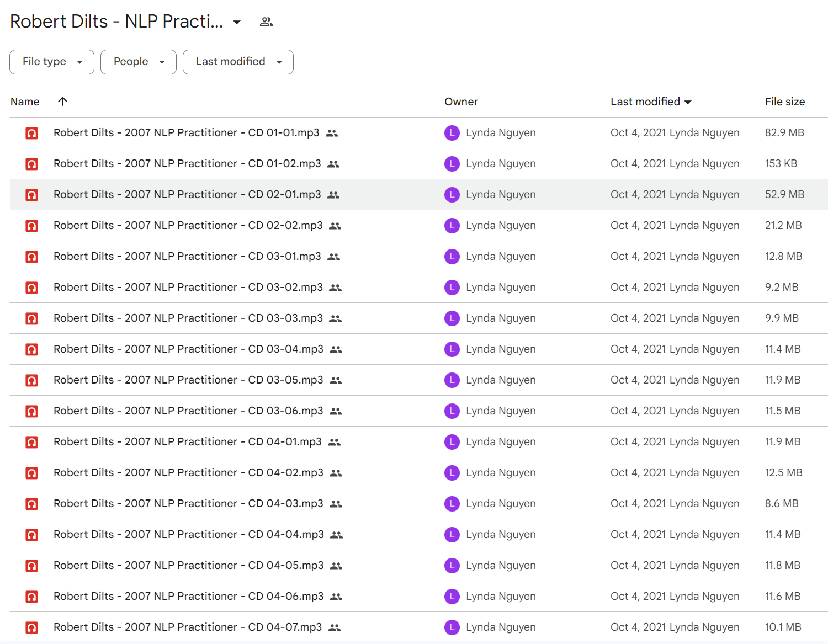Click the shared icon next to CD 01-01.mp3
828x644 pixels.
(x=332, y=133)
